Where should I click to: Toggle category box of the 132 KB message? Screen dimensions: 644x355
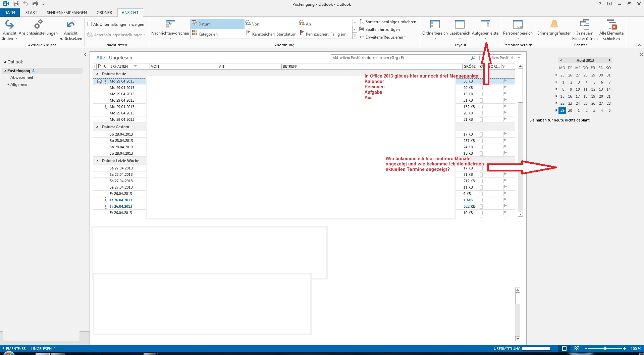(x=481, y=107)
